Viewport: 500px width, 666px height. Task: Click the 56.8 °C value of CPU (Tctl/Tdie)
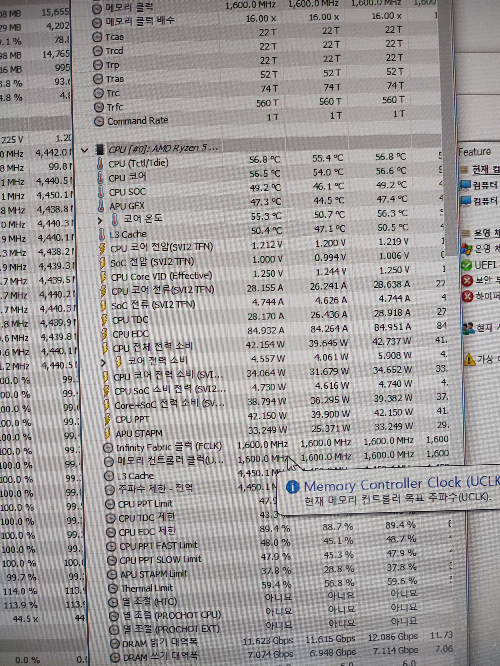coord(265,160)
